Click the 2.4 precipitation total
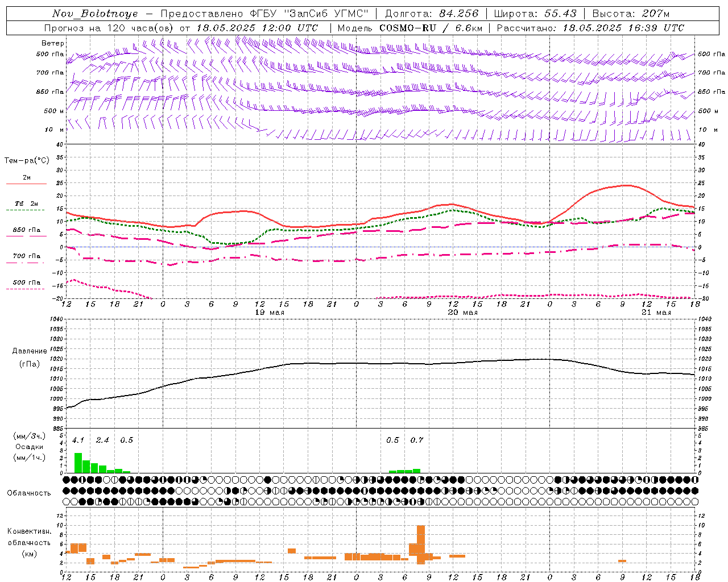Viewport: 728px width, 582px height. [x=102, y=440]
